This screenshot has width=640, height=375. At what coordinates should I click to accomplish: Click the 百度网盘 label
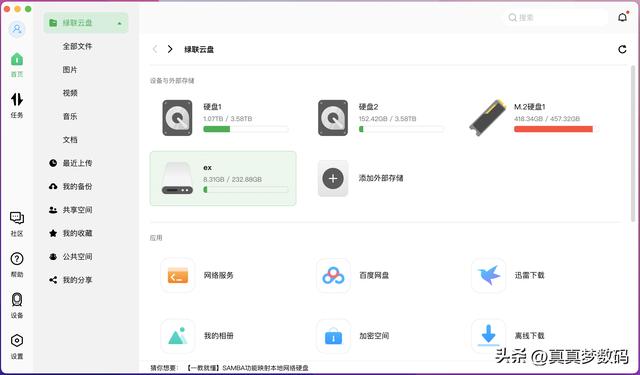click(x=374, y=275)
